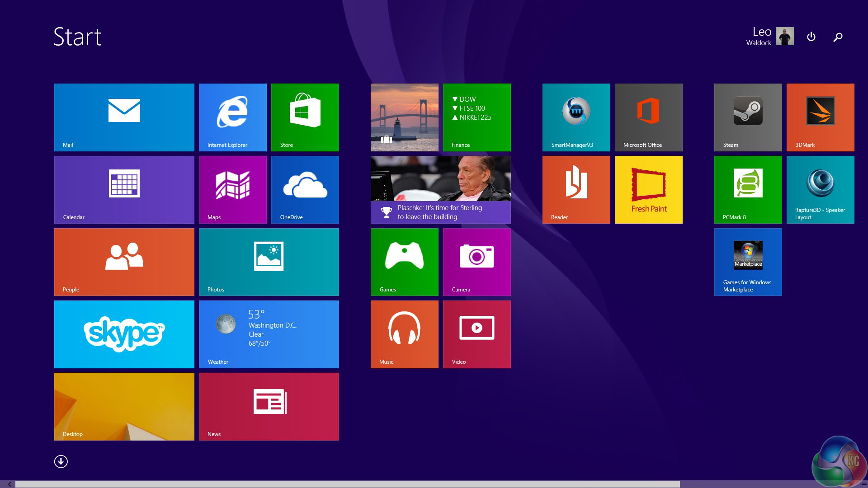Open the Xbox Games tile

coord(404,262)
